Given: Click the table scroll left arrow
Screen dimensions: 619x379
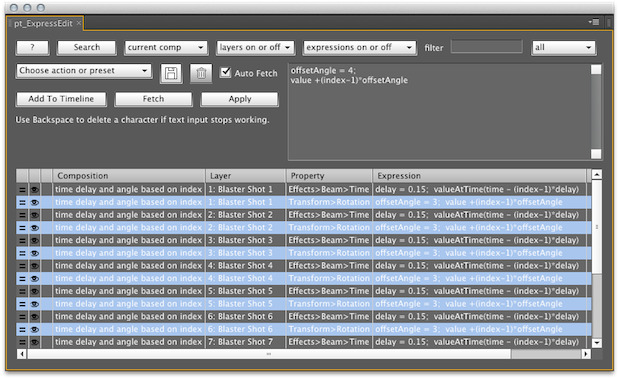Looking at the screenshot, I should tap(22, 354).
